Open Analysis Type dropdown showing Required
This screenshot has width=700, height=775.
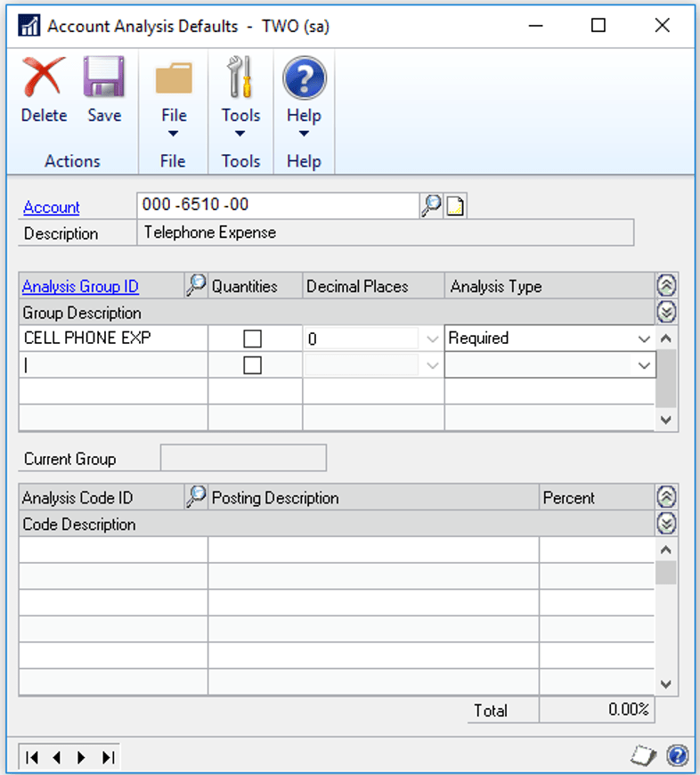pyautogui.click(x=644, y=339)
